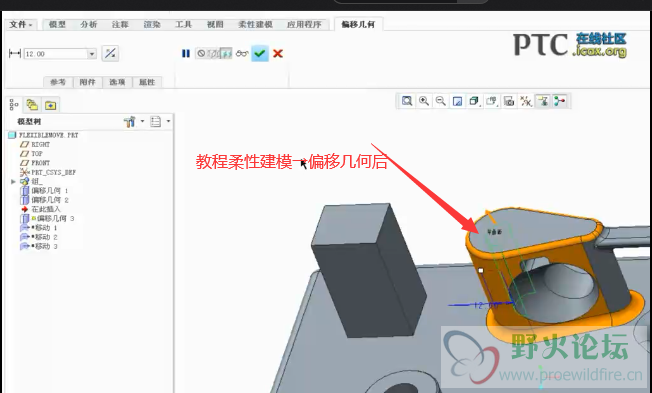Open the datum display filters icon
Viewport: 652px width, 393px height.
point(526,101)
